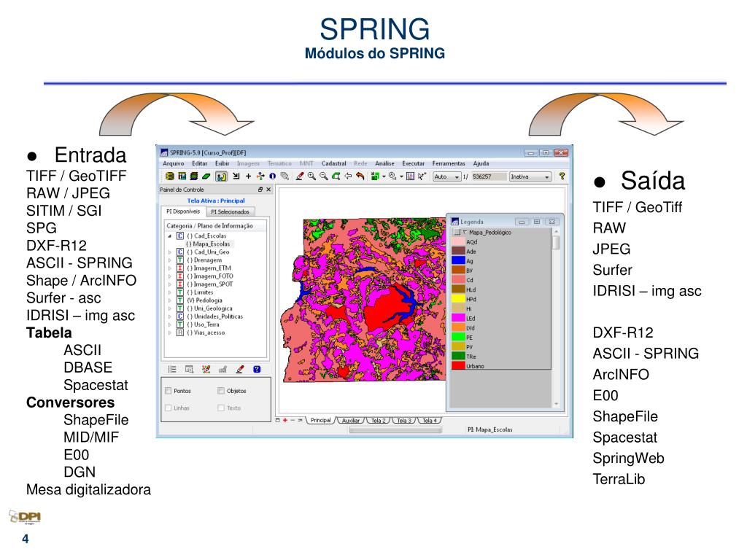The height and width of the screenshot is (560, 747).
Task: Expand the Uso_Terra category
Action: pos(169,324)
